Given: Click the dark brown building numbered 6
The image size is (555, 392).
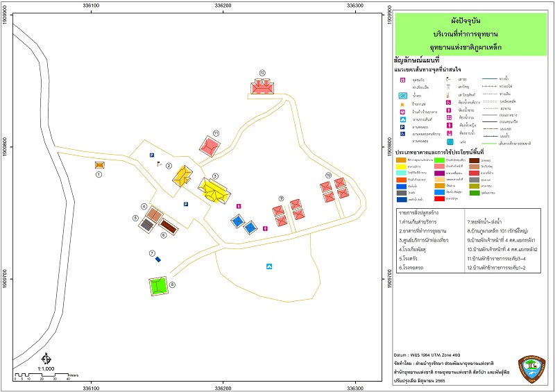Looking at the screenshot, I should point(168,226).
